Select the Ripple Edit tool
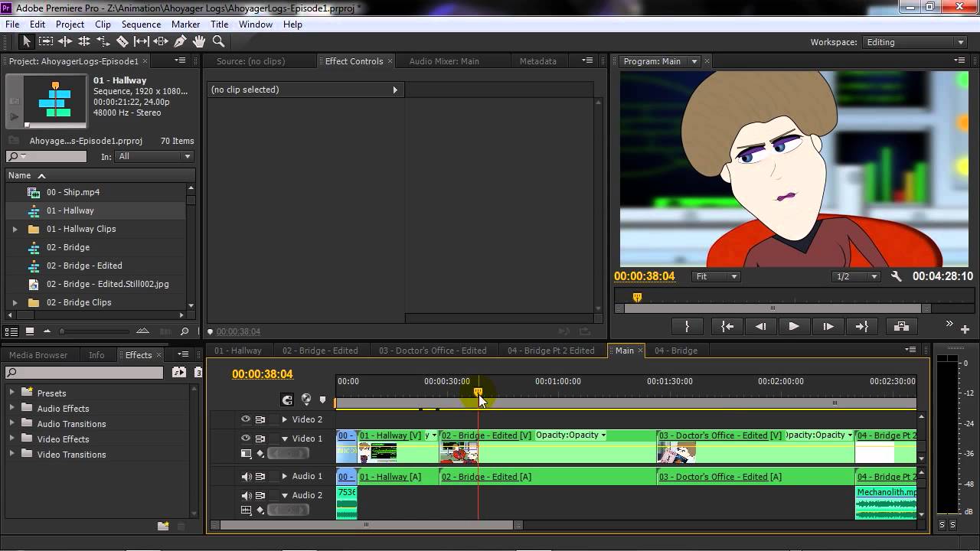 coord(65,41)
